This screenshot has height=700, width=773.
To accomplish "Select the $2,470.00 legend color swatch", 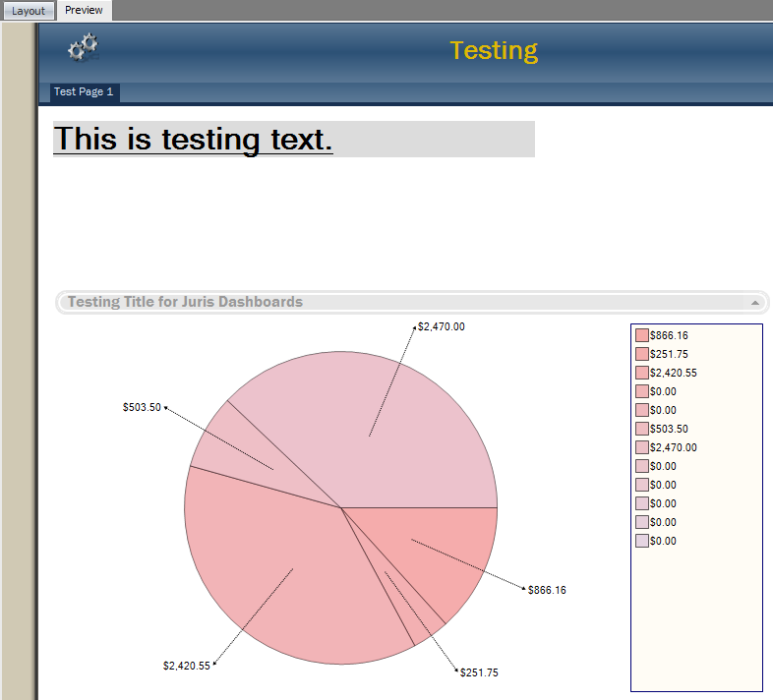I will (x=642, y=448).
